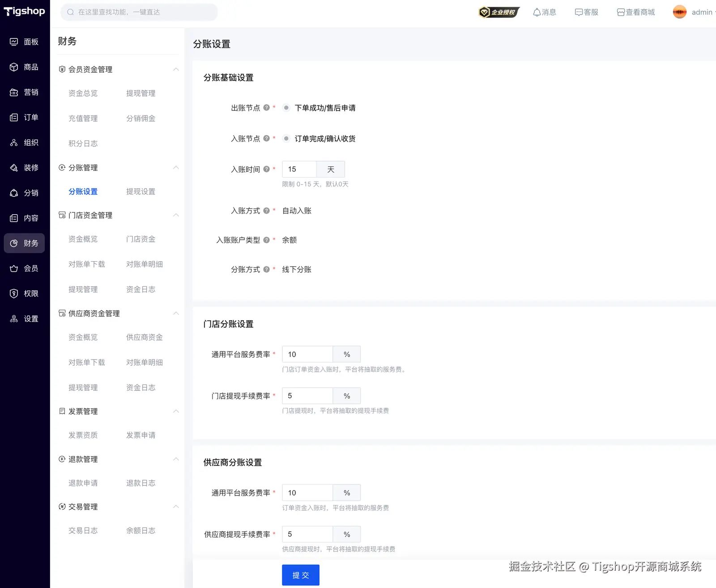Screen dimensions: 716x588
Task: Collapse the 门店资金管理 group
Action: (176, 215)
